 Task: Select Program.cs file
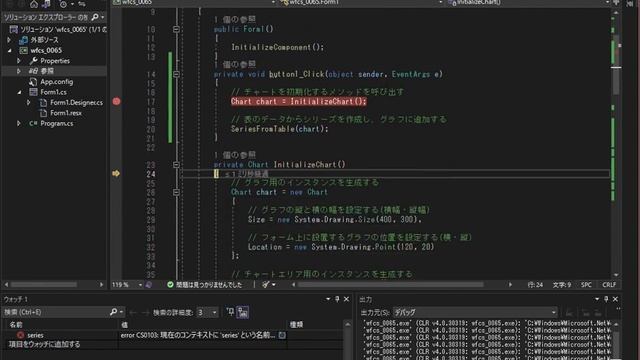pyautogui.click(x=57, y=123)
